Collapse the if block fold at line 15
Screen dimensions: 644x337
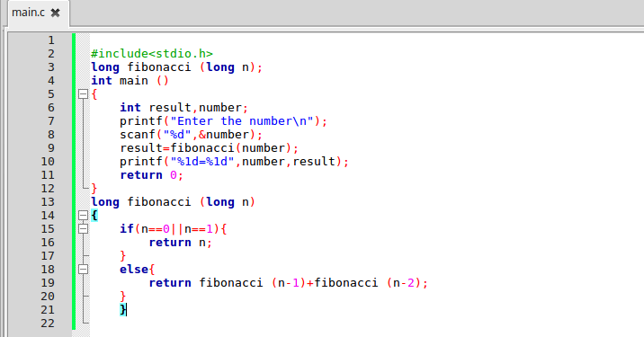pyautogui.click(x=83, y=228)
